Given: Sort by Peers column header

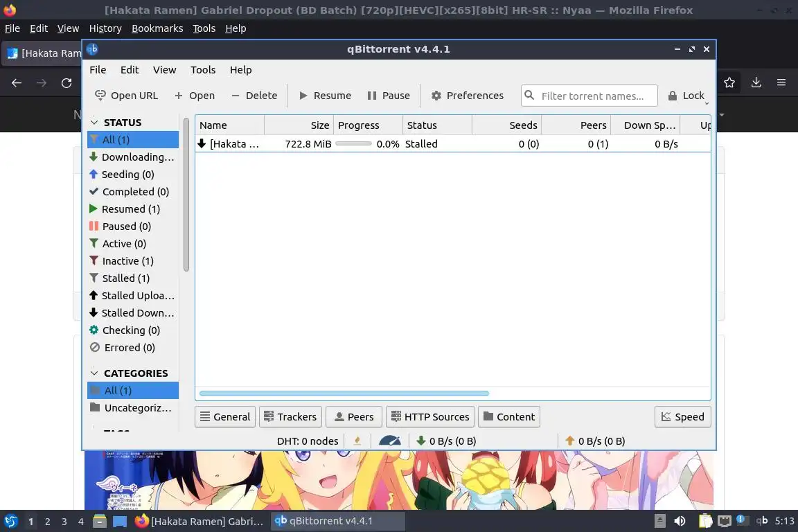Looking at the screenshot, I should [576, 125].
